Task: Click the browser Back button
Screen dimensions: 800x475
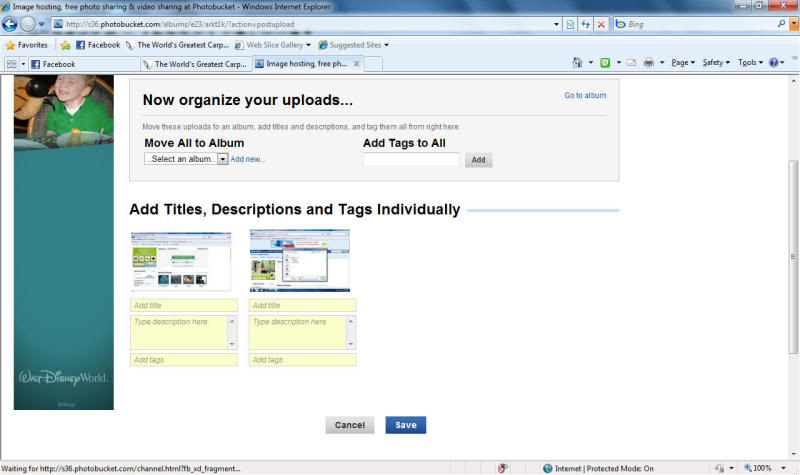Action: pyautogui.click(x=11, y=24)
